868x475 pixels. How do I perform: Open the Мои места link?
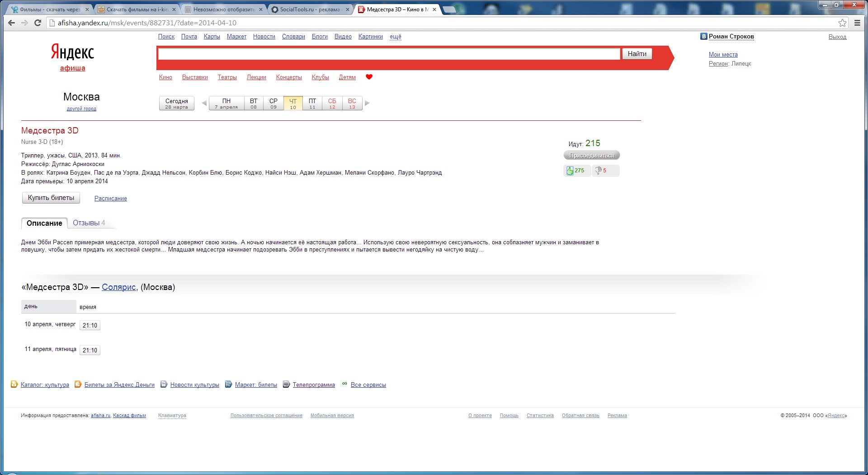[723, 55]
